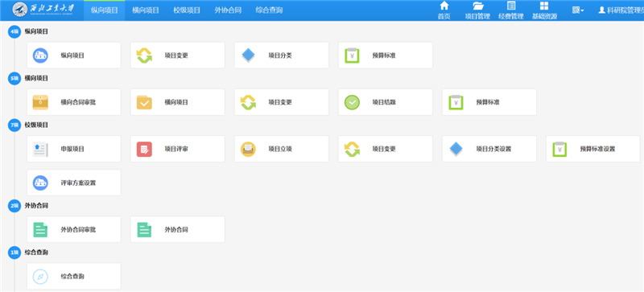Expand the grid dropdown beside the user name
644x292 pixels.
(578, 10)
